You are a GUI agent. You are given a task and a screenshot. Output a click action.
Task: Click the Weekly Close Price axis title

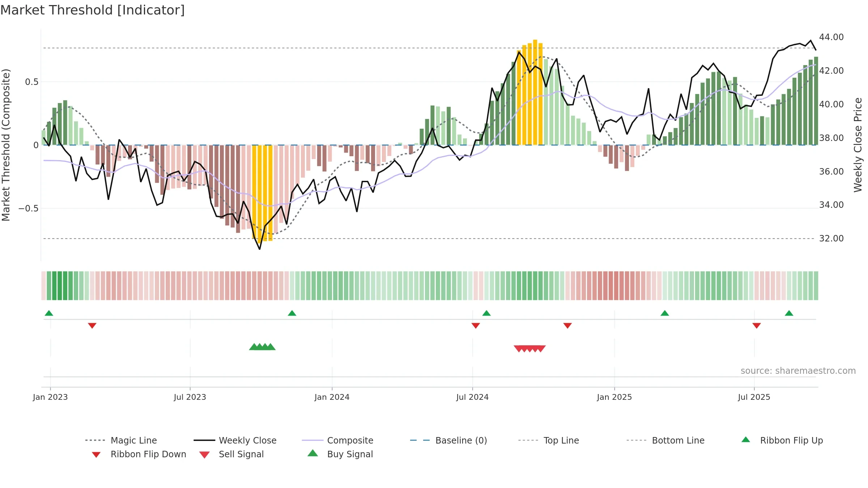(x=858, y=145)
